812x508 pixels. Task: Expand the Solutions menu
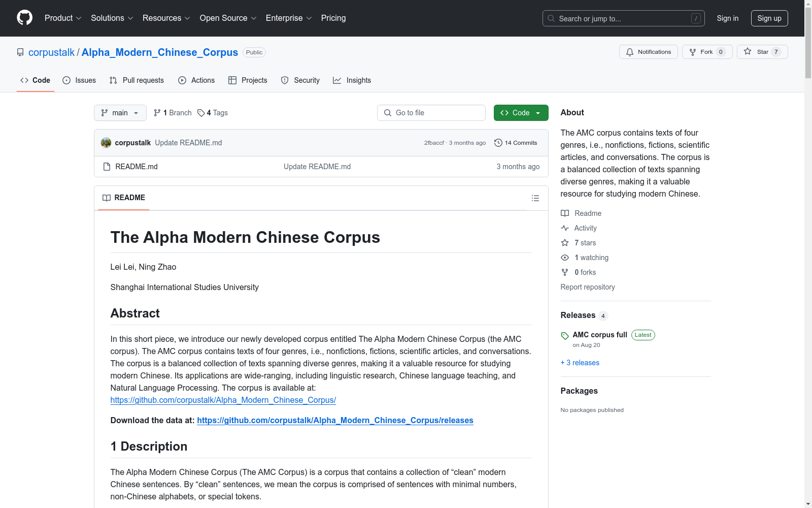[112, 18]
